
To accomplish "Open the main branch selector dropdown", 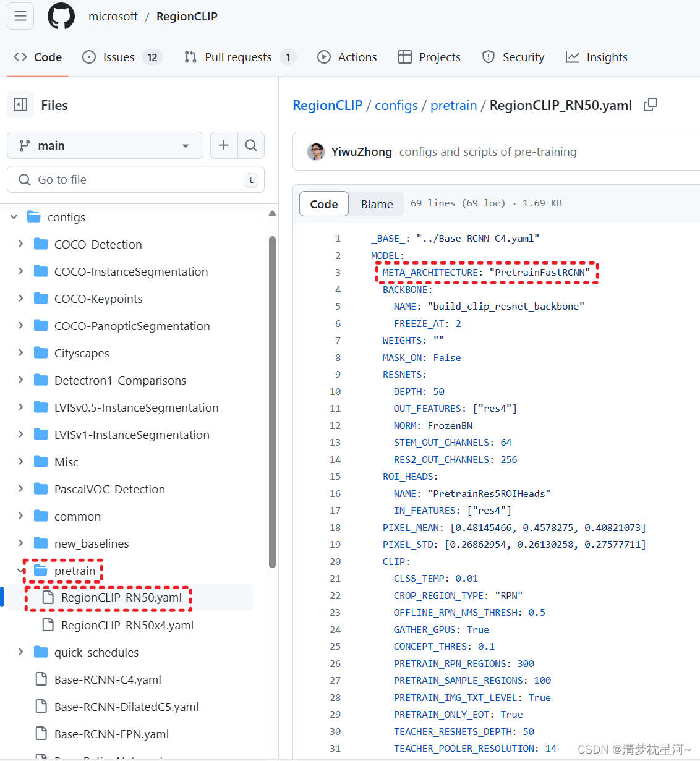I will [x=105, y=145].
